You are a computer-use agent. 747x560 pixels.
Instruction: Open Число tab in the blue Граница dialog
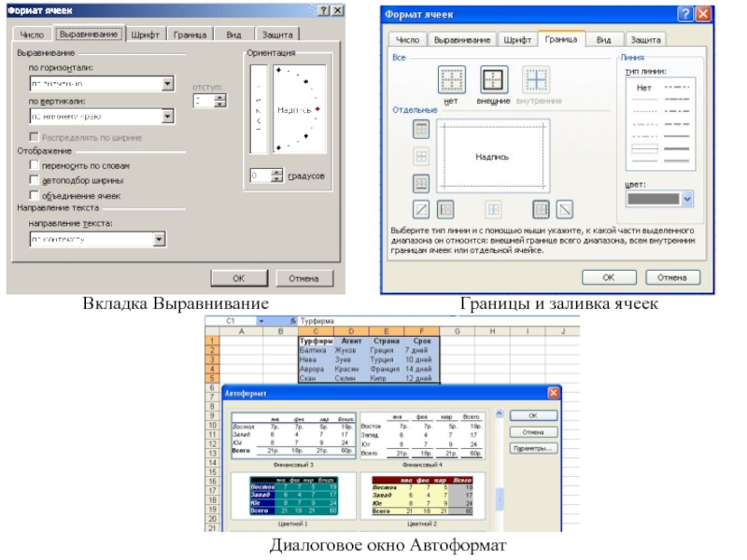click(408, 40)
